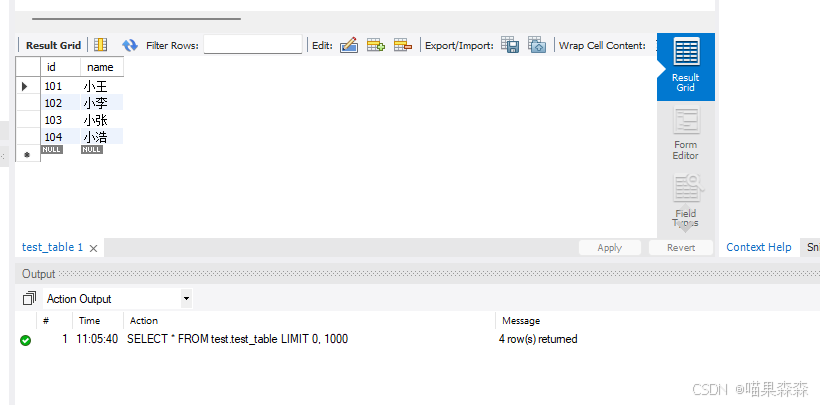820x405 pixels.
Task: Click the Filter Rows input field
Action: pos(253,44)
